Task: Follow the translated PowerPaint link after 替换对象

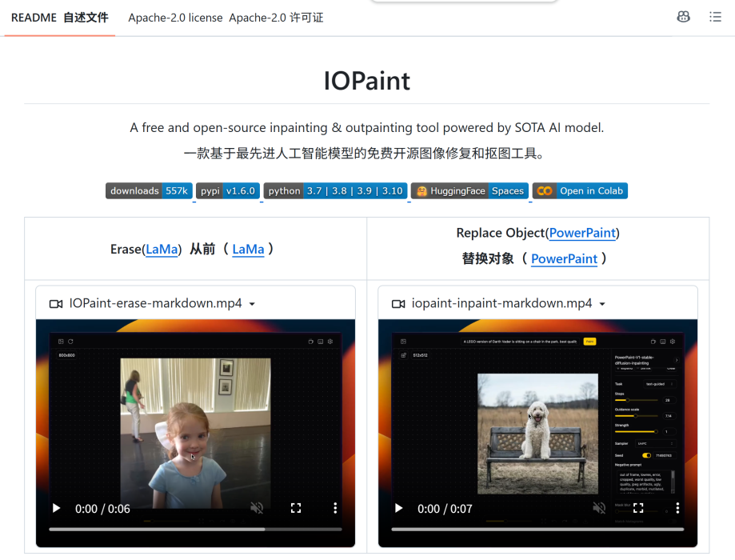Action: click(564, 258)
